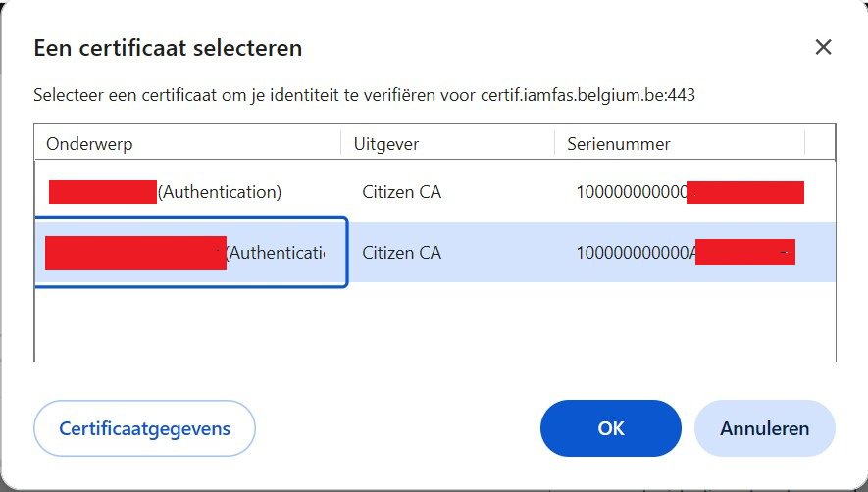This screenshot has height=492, width=868.
Task: Click the divider right of Serienummer header
Action: [805, 144]
